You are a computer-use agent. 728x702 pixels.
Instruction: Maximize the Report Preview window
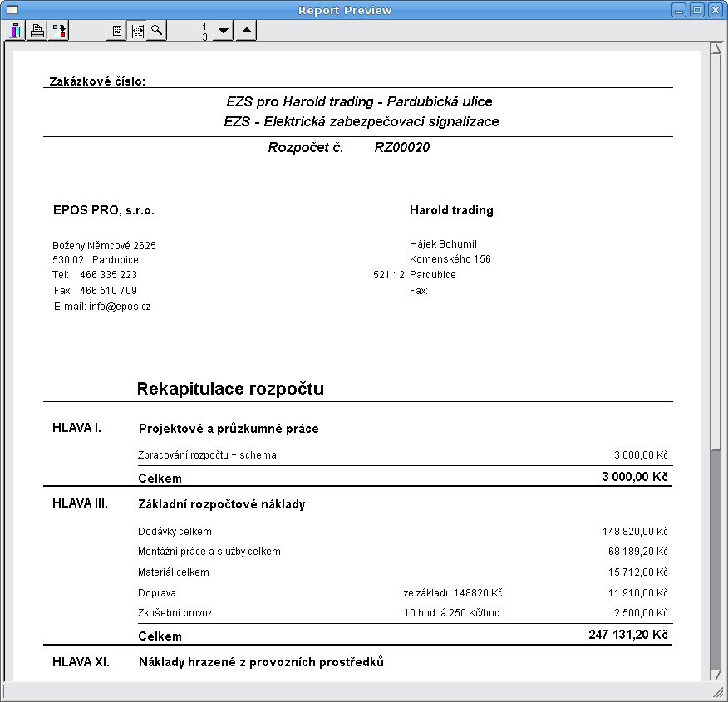click(697, 10)
